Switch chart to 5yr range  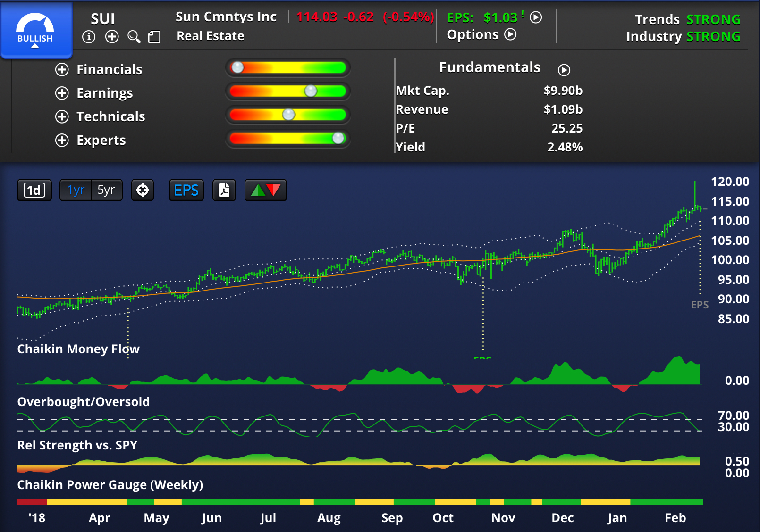106,190
